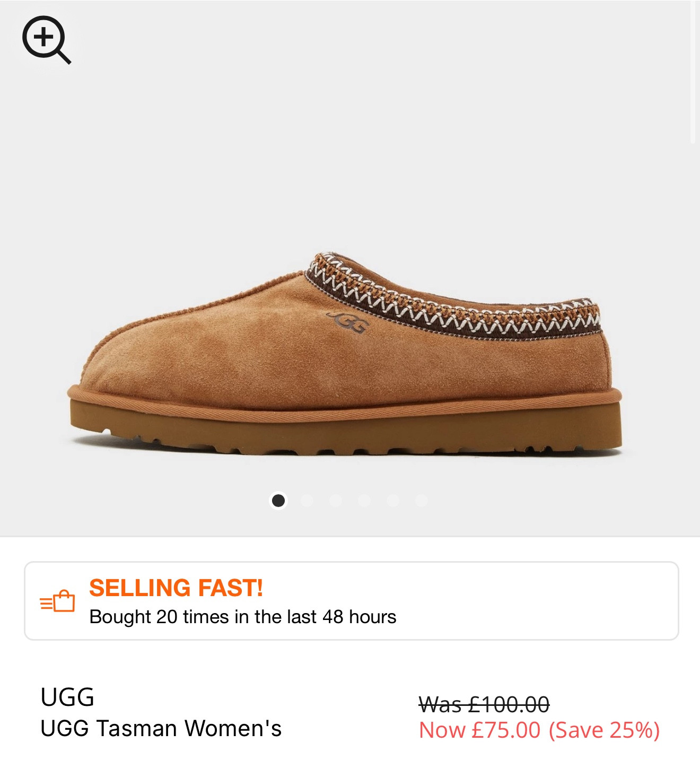Select the second carousel dot
Viewport: 700px width, 769px height.
click(x=307, y=500)
